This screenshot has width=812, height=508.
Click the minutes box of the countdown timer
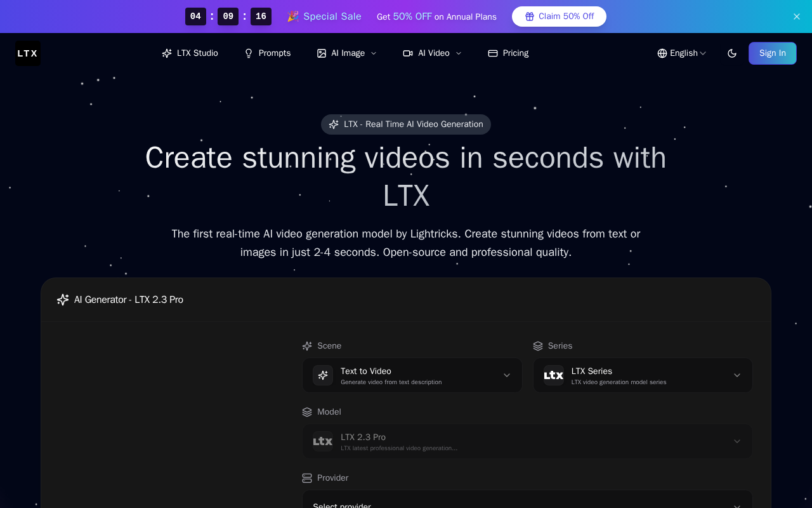click(x=228, y=17)
